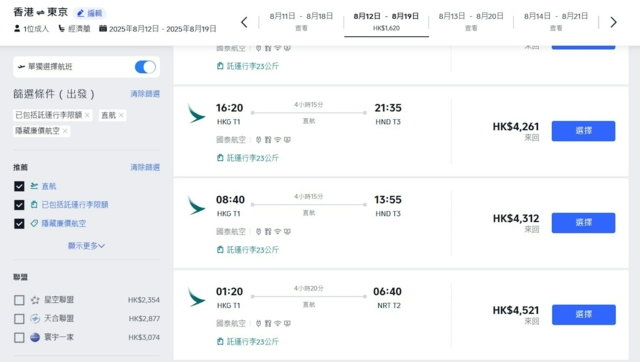Check the 天合聯盟 alliance checkbox

[x=19, y=319]
